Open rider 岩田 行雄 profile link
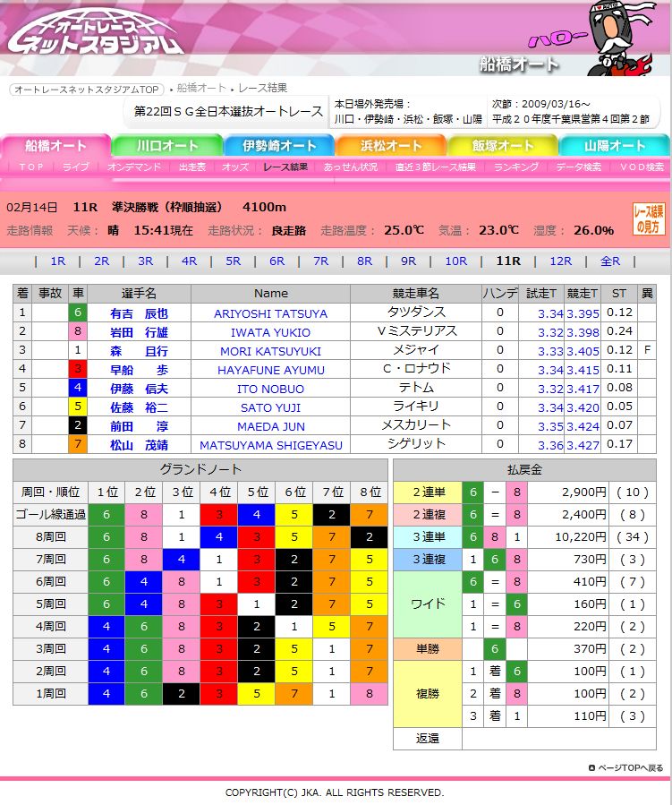This screenshot has height=805, width=672. pos(139,333)
